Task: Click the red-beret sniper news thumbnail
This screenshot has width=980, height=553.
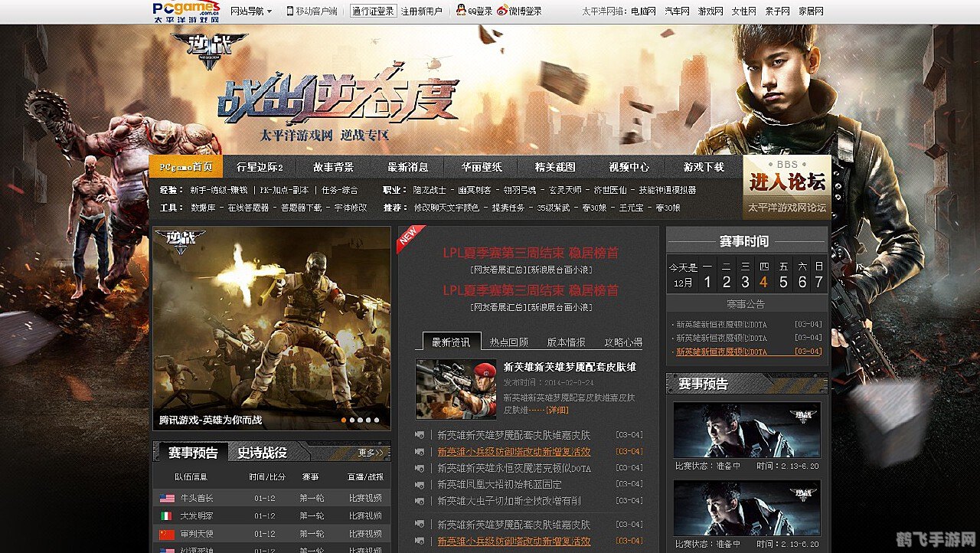Action: [x=456, y=388]
